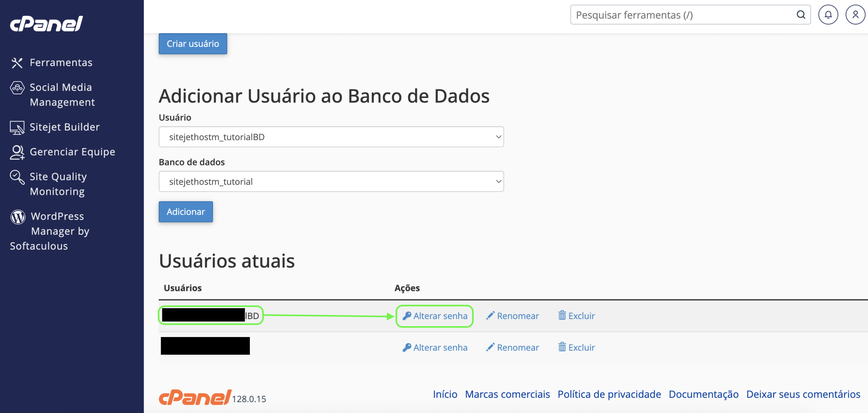Open the Início footer link
868x413 pixels.
tap(445, 394)
